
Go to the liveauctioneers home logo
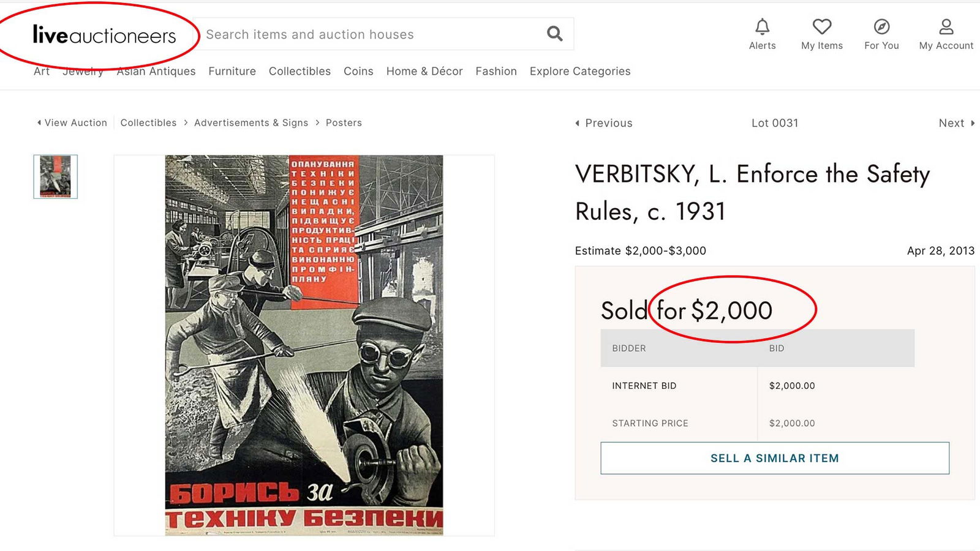coord(104,35)
